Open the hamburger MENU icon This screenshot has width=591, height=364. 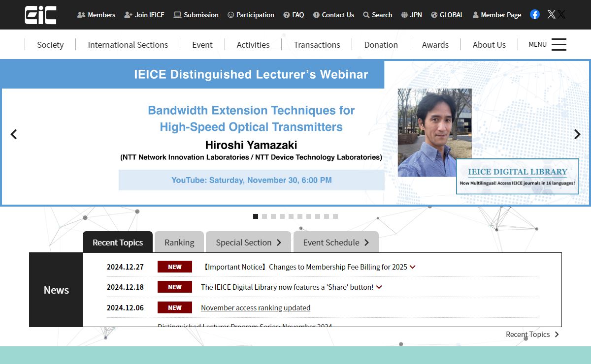tap(559, 44)
